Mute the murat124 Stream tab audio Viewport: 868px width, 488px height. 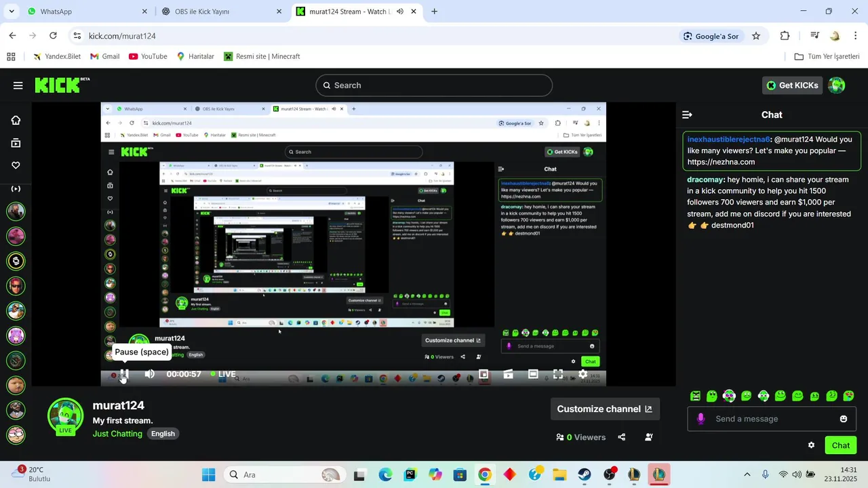pos(400,12)
